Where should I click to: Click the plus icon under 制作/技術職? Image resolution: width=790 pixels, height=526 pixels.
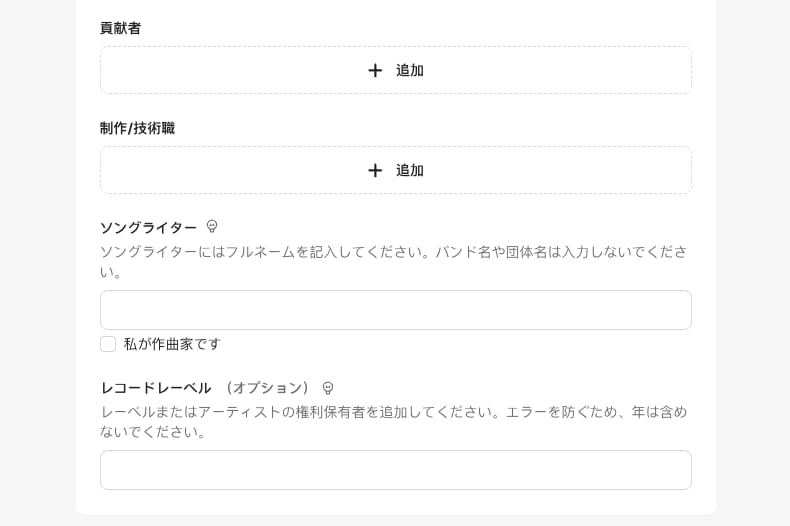point(375,170)
